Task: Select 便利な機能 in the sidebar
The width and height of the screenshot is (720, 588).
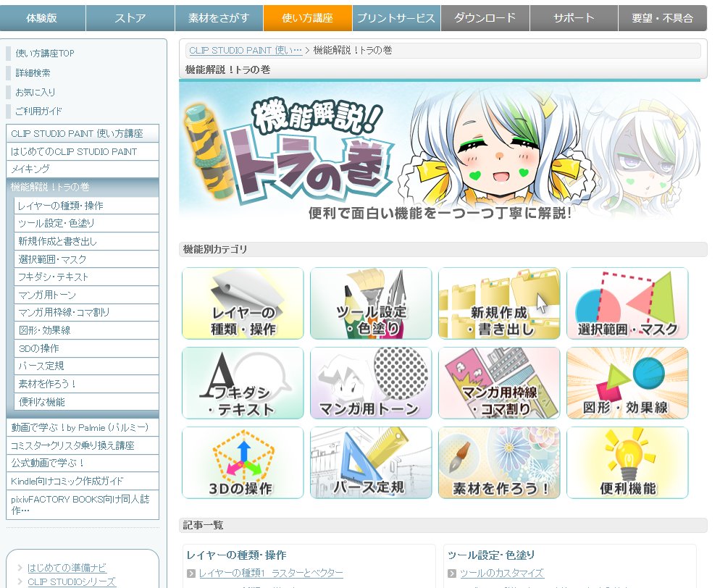Action: 86,402
